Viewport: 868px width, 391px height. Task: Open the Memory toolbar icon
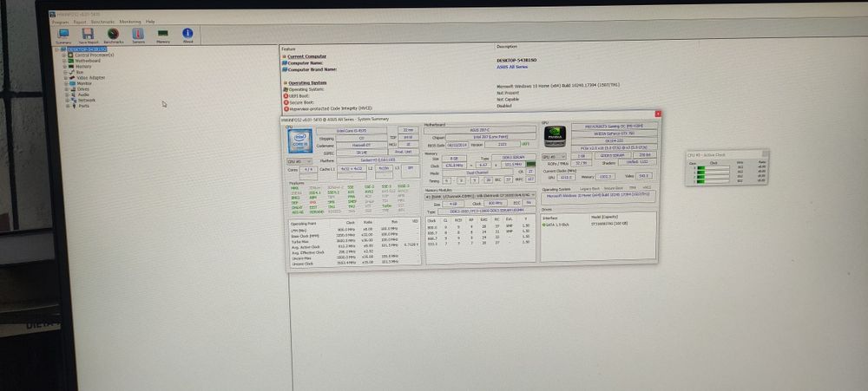(163, 34)
